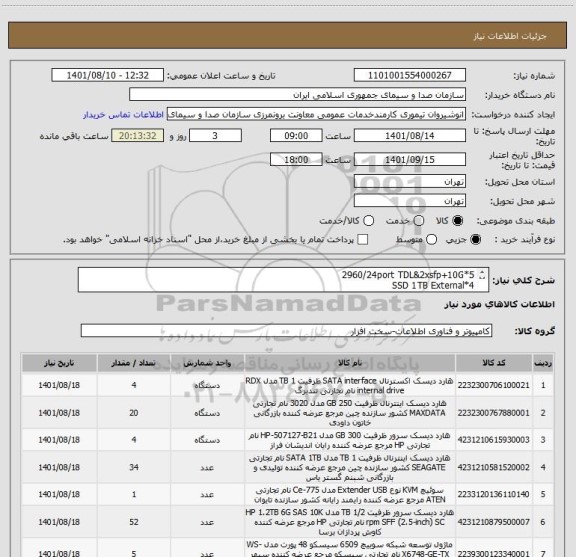The image size is (576, 557).
Task: Click the تاریخ نیاز column header
Action: click(59, 363)
